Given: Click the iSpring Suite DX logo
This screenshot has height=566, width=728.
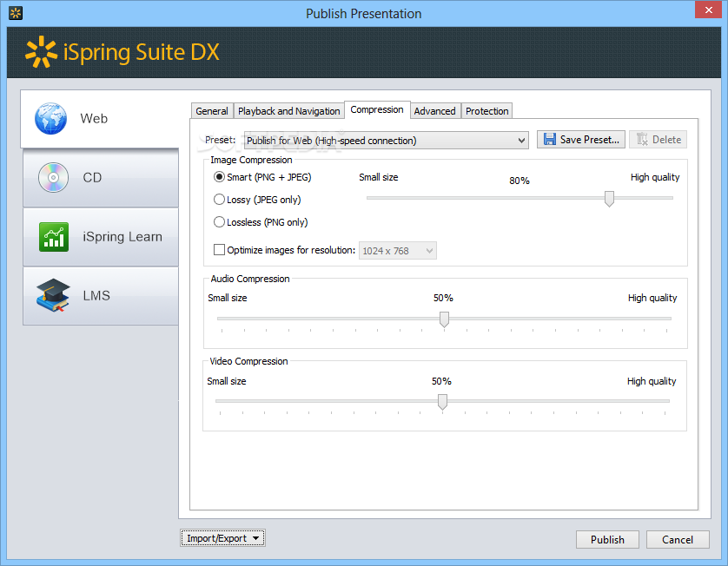Looking at the screenshot, I should (x=122, y=52).
